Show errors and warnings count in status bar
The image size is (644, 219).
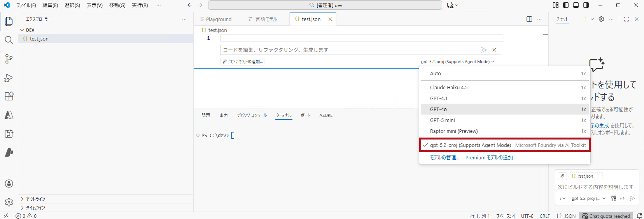(x=26, y=215)
